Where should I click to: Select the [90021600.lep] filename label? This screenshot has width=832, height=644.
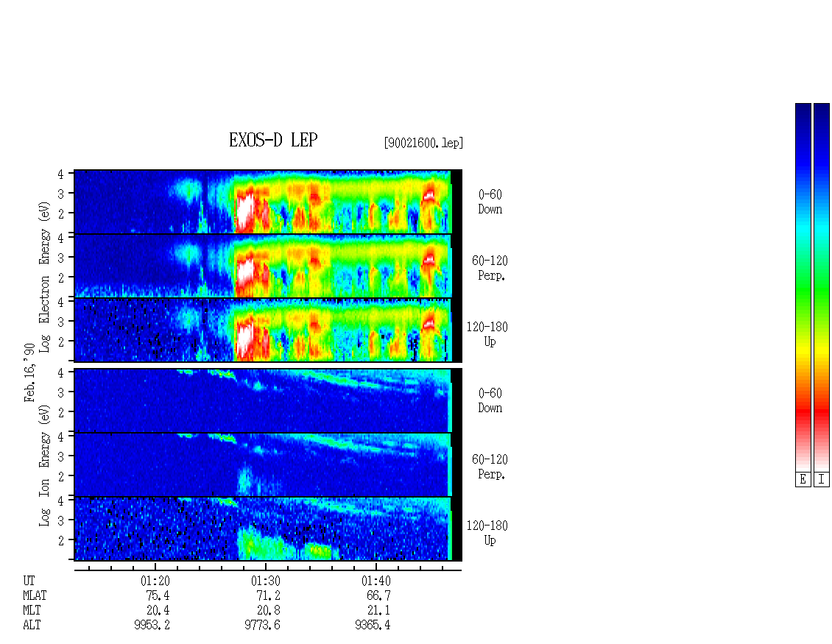pyautogui.click(x=423, y=143)
